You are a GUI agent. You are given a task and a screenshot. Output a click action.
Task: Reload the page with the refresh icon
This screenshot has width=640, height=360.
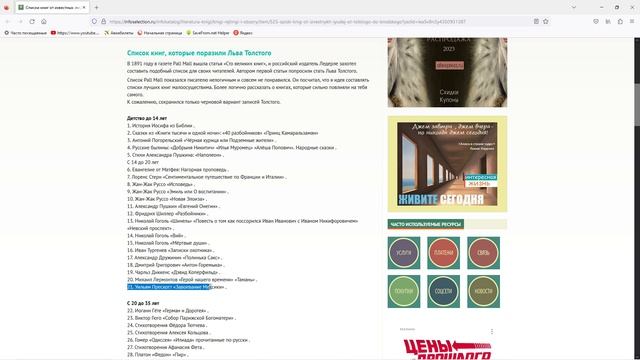coord(32,22)
